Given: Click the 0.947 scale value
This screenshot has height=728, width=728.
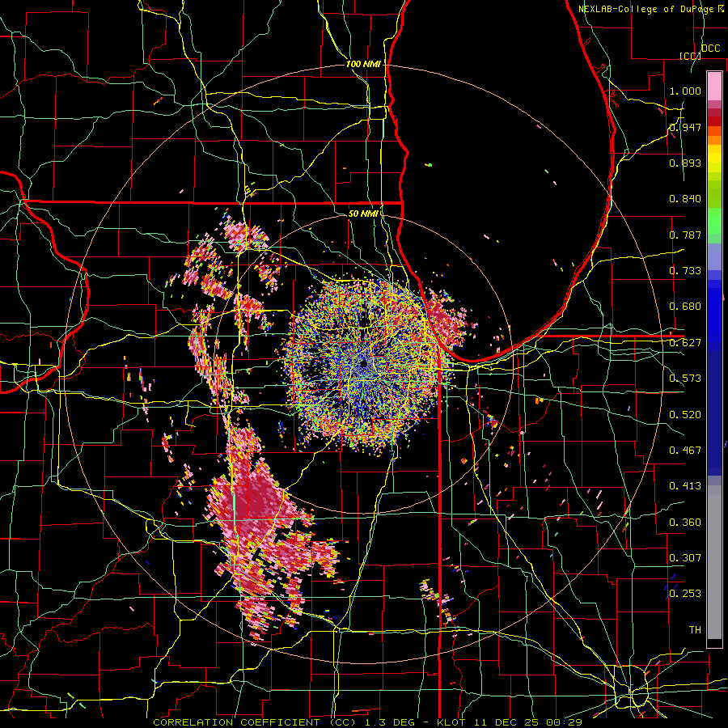Looking at the screenshot, I should tap(685, 127).
